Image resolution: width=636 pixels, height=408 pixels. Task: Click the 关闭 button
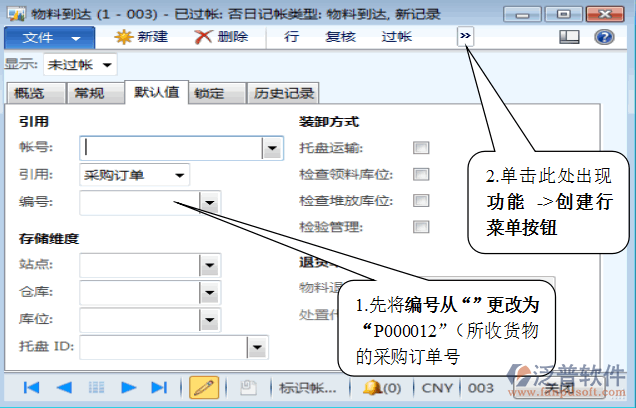tap(559, 387)
